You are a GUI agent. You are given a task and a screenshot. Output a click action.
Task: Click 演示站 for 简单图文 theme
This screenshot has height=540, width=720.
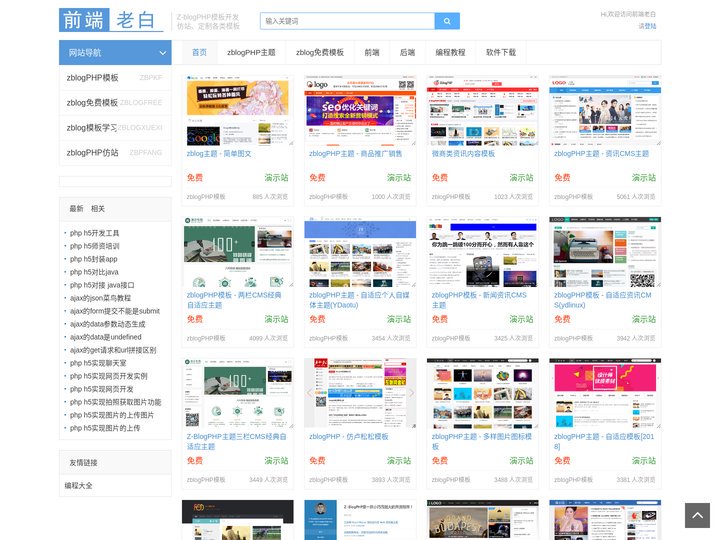click(276, 178)
